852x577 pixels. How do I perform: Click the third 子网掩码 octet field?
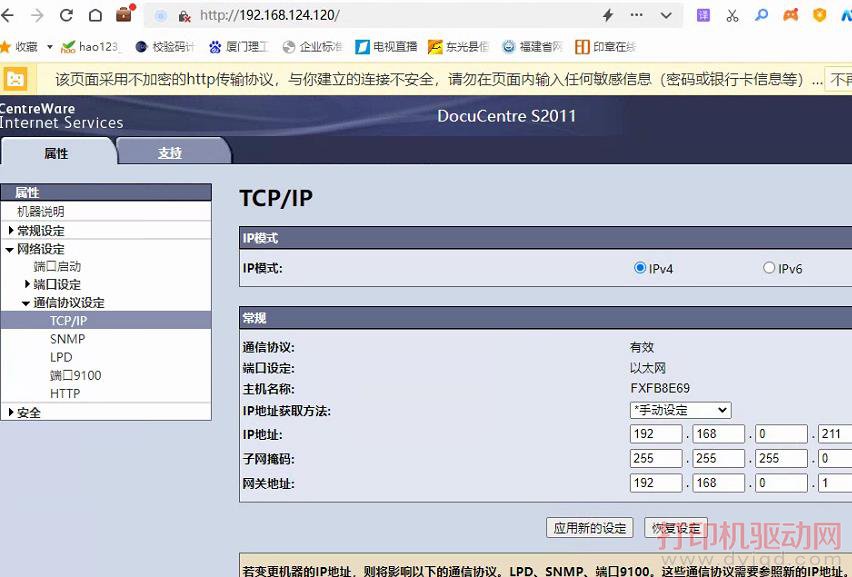(x=782, y=459)
